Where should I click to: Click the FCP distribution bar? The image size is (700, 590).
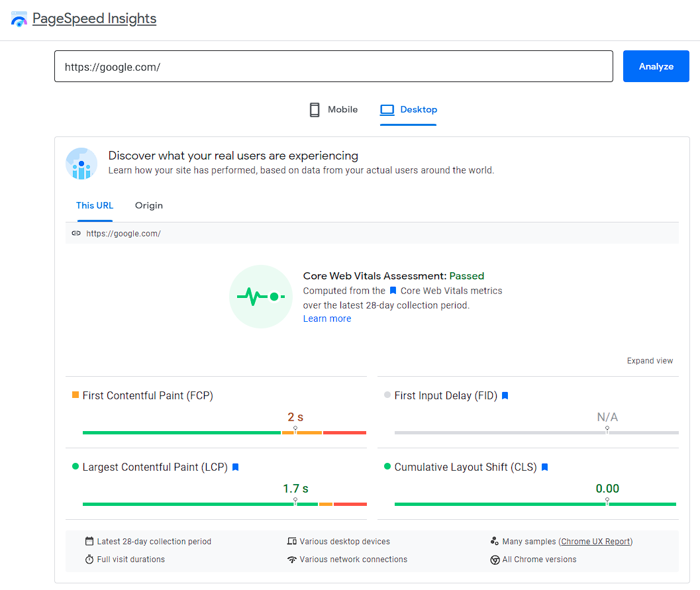click(x=225, y=432)
